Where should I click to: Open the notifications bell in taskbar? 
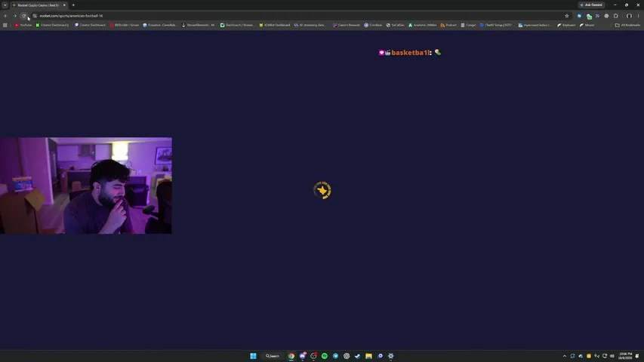(x=637, y=356)
